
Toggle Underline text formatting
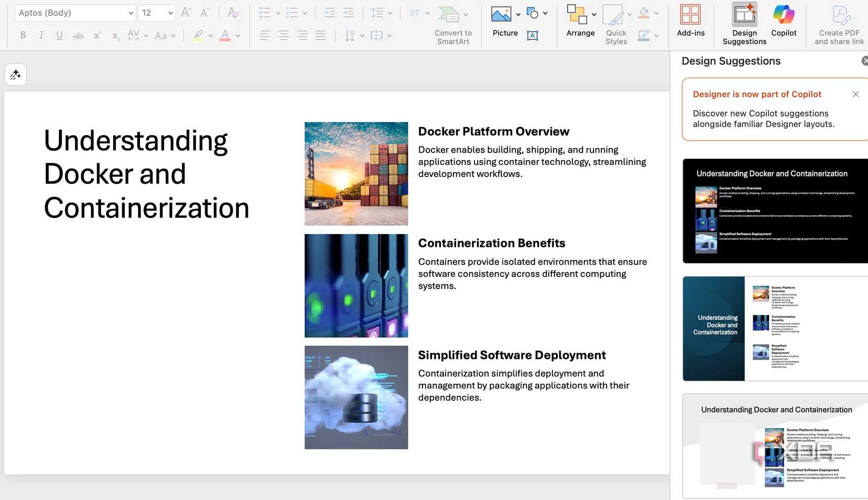click(x=59, y=35)
